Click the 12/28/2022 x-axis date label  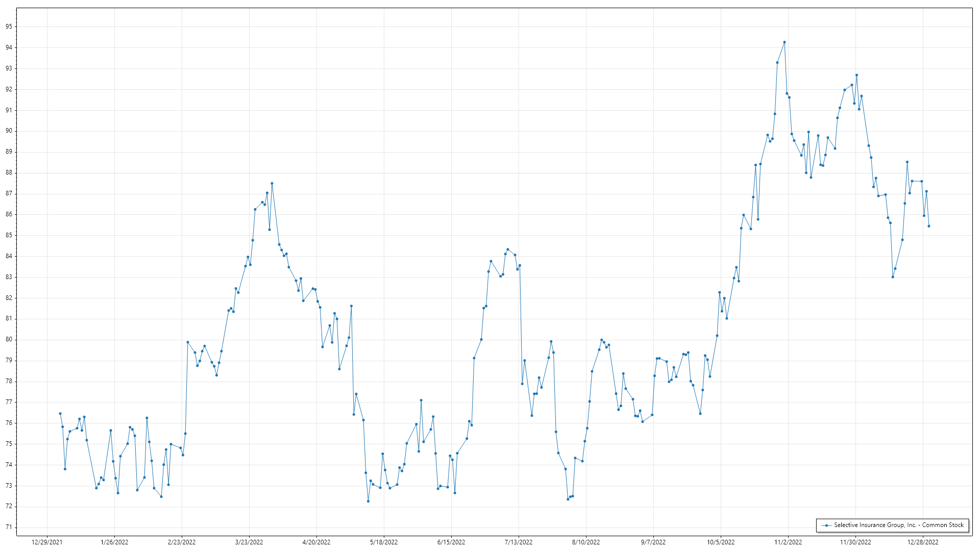923,542
